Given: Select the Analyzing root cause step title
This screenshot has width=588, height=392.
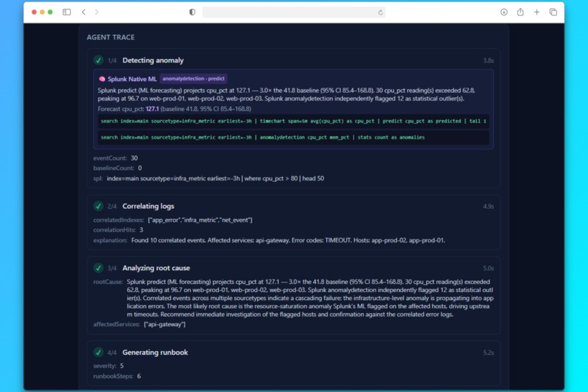Looking at the screenshot, I should (156, 268).
